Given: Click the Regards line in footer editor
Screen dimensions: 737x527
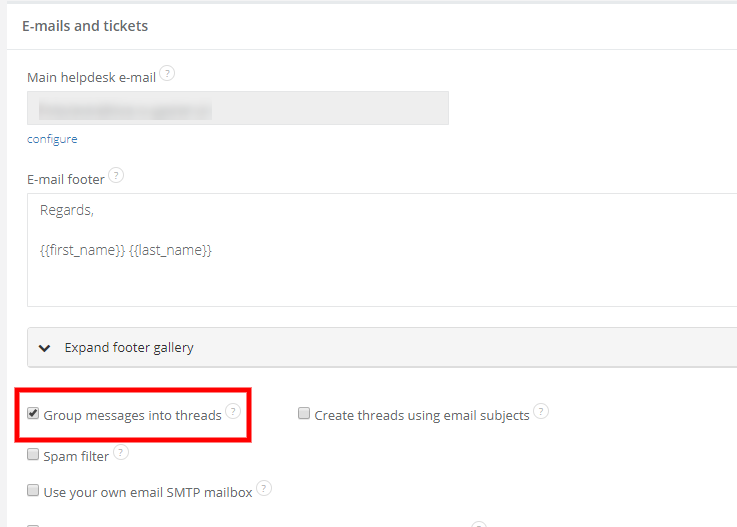Looking at the screenshot, I should click(x=67, y=210).
